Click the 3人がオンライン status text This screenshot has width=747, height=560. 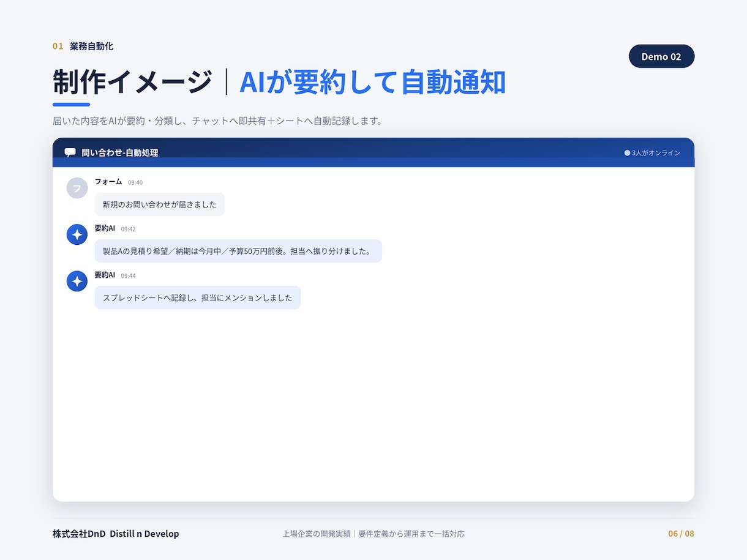click(x=656, y=153)
